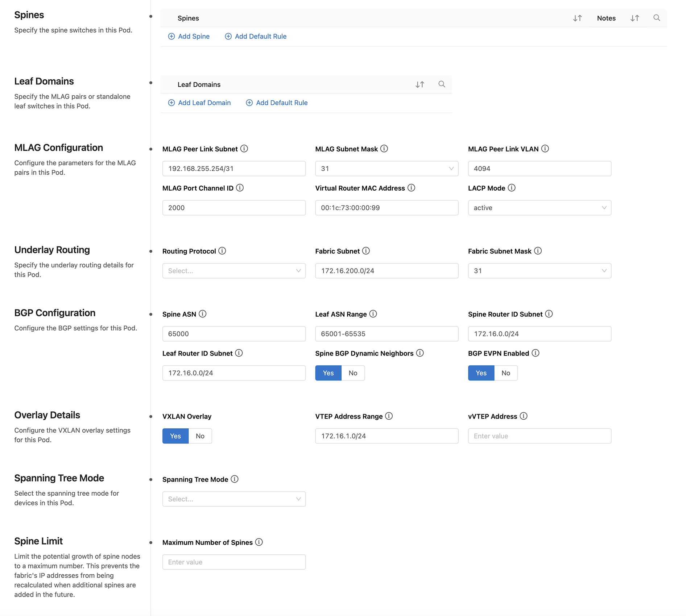
Task: Click Add Spine
Action: click(x=189, y=36)
